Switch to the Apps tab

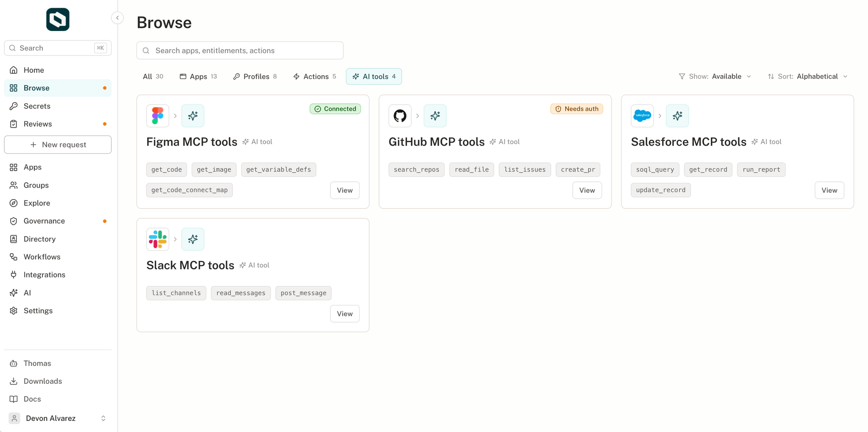(198, 77)
